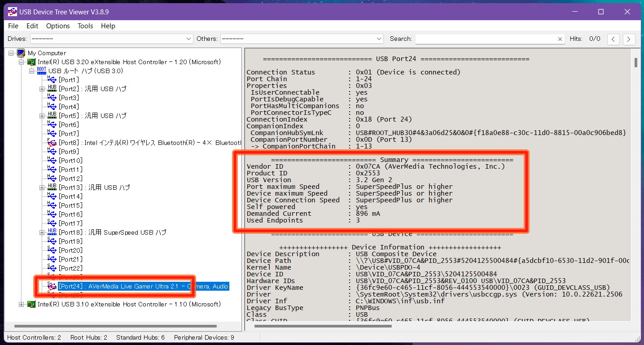
Task: Click Peripheral Devices: 9 in status bar
Action: click(x=204, y=337)
